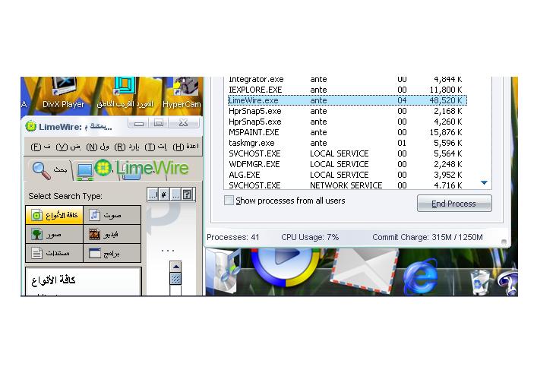
Task: Select the WDFMGR.EXE process name
Action: tap(254, 164)
